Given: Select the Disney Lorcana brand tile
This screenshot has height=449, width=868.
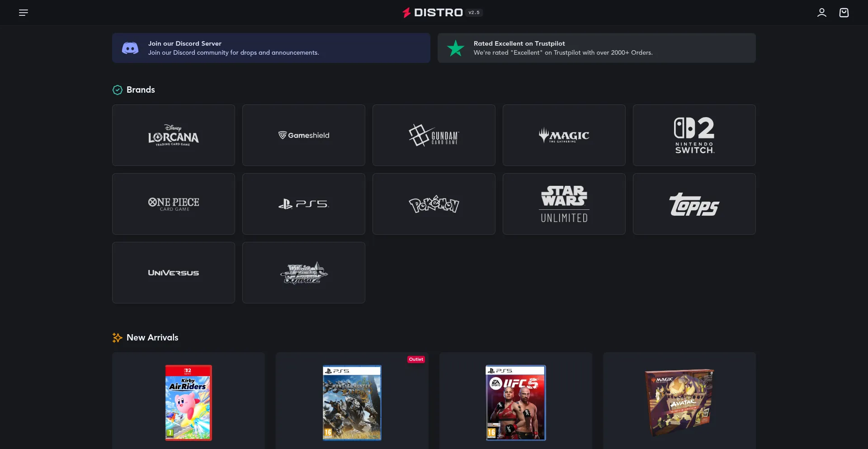Looking at the screenshot, I should coord(174,135).
